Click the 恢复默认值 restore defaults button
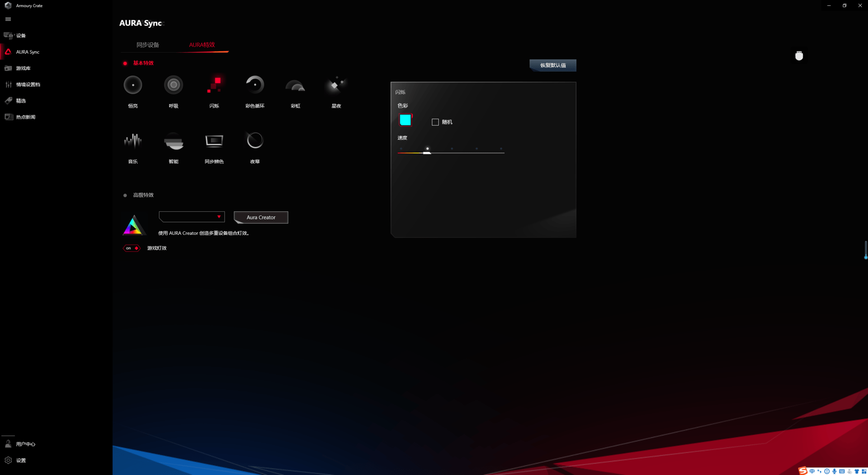Image resolution: width=868 pixels, height=475 pixels. pos(553,65)
